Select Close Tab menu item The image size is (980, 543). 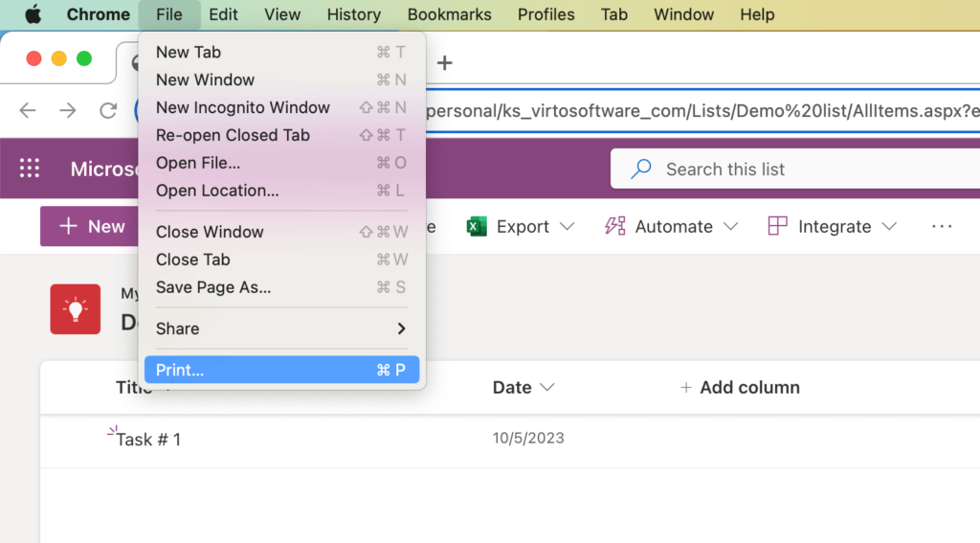point(281,259)
